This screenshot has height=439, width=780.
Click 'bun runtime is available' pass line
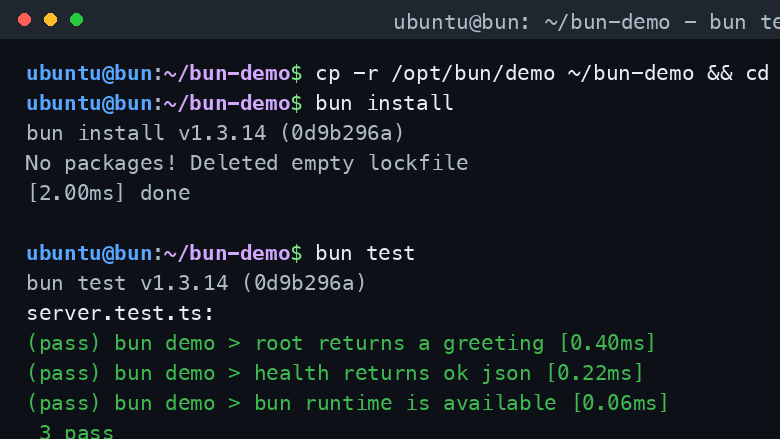pyautogui.click(x=347, y=403)
